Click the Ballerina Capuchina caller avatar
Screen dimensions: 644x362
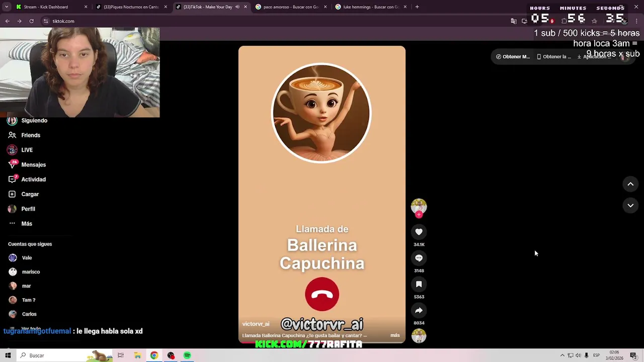(x=321, y=113)
